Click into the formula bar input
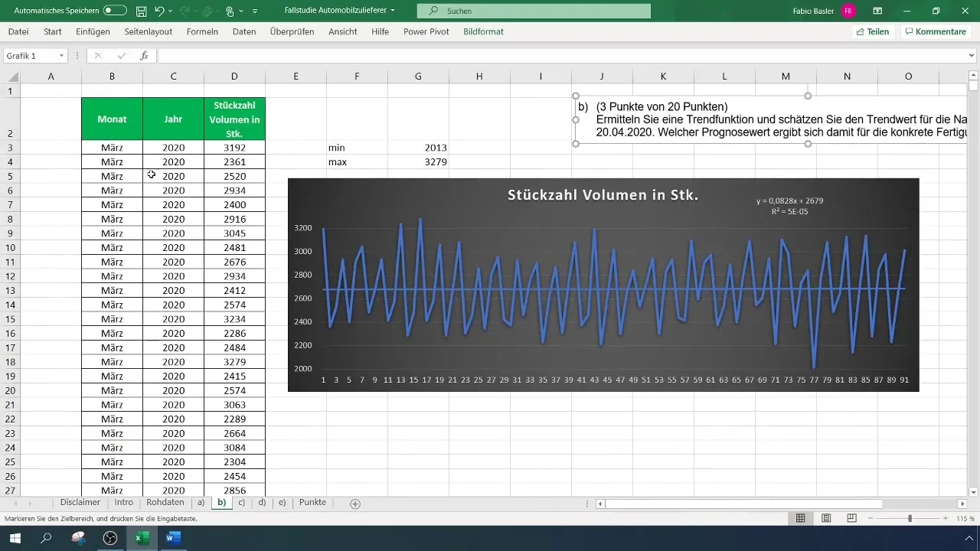This screenshot has height=551, width=980. [x=561, y=56]
